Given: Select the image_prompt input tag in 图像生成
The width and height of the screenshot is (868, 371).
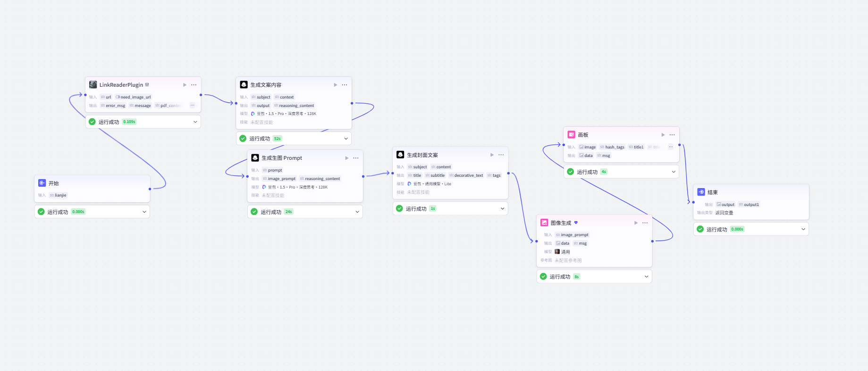Looking at the screenshot, I should [572, 235].
